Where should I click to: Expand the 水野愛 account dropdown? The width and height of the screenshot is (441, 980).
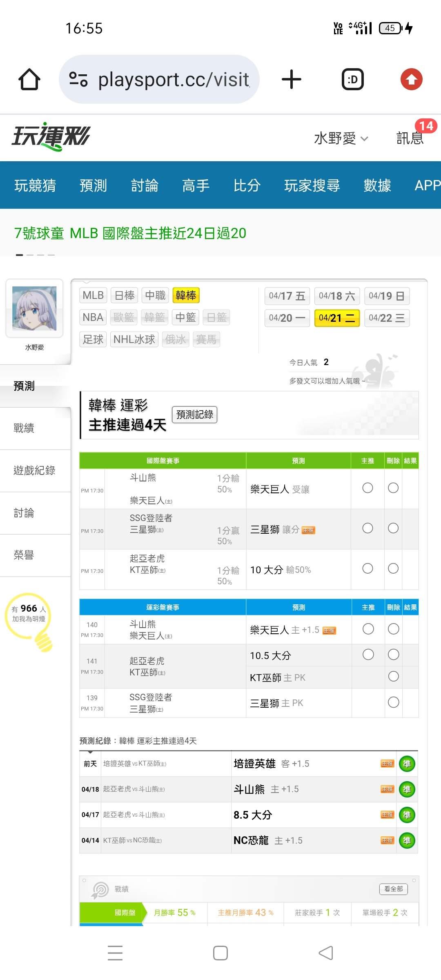coord(341,138)
